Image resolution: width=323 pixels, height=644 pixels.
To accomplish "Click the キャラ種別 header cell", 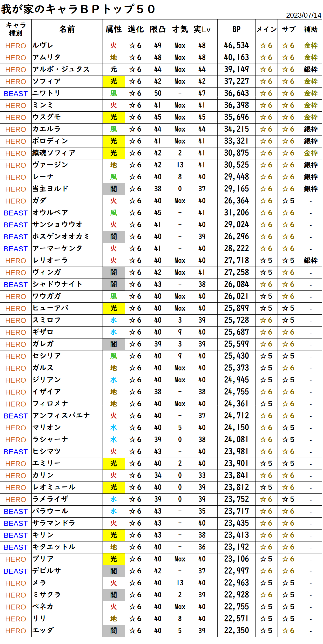I will click(16, 29).
